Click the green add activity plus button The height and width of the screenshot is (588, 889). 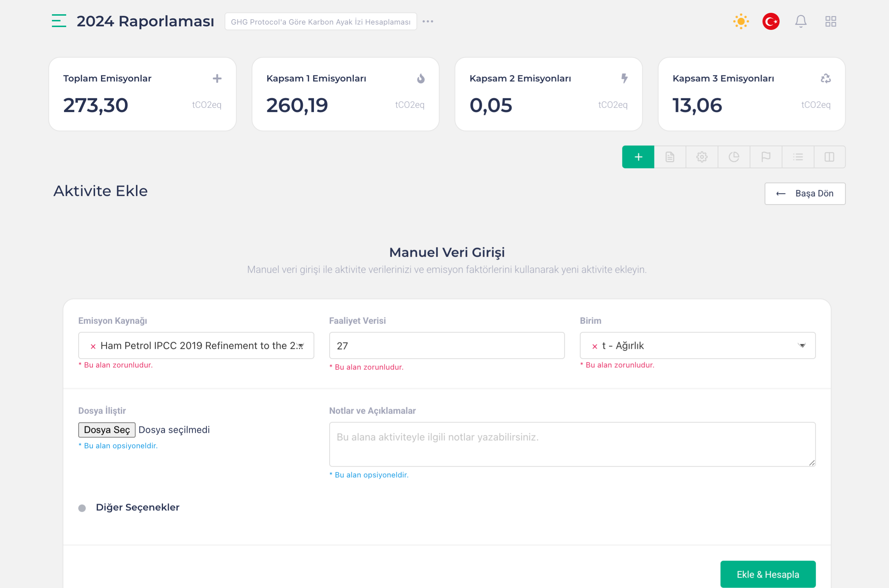click(638, 157)
